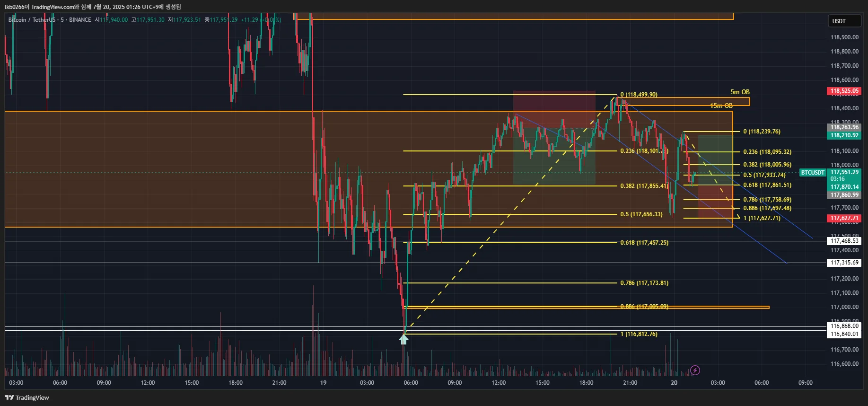
Task: Select the published-by caption with the 2025 date
Action: [x=93, y=7]
